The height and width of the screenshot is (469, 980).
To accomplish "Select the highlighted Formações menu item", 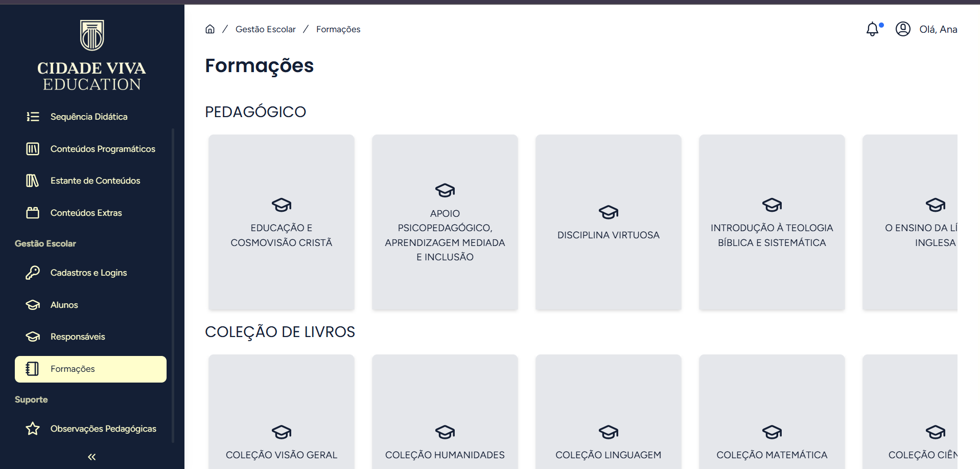I will pos(90,369).
